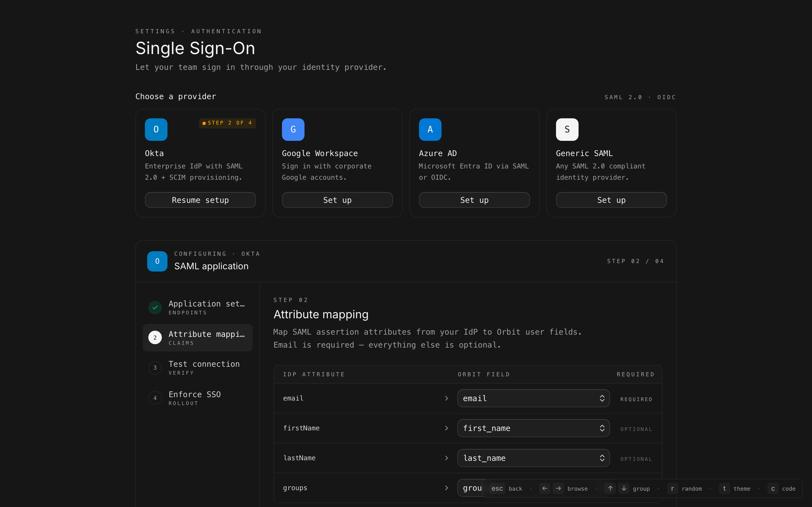Screen dimensions: 812x507
Task: Click the Okta provider logo icon
Action: coord(156,130)
